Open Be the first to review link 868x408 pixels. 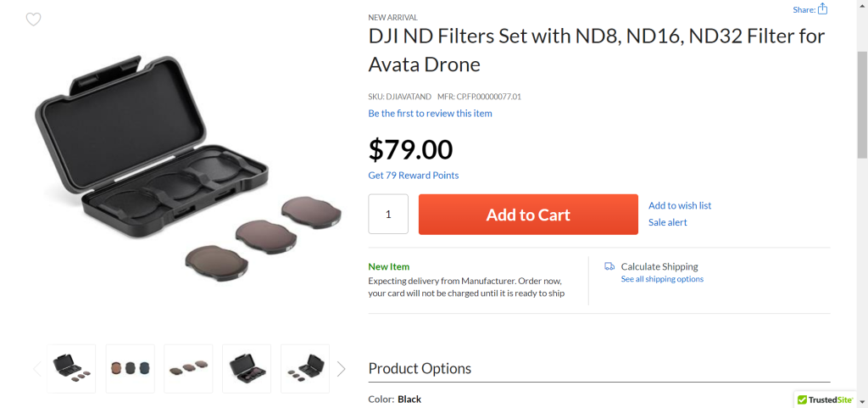430,114
